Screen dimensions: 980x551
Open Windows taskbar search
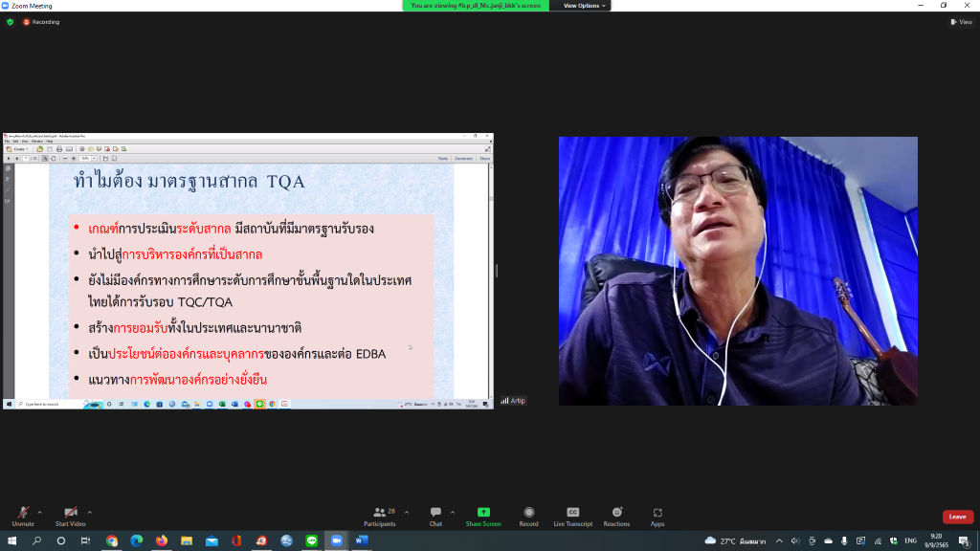(37, 541)
